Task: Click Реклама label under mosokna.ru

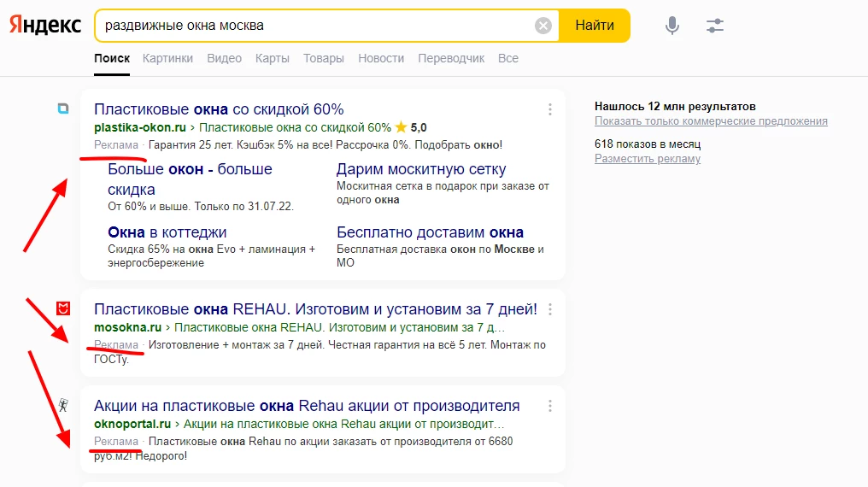Action: click(x=115, y=344)
